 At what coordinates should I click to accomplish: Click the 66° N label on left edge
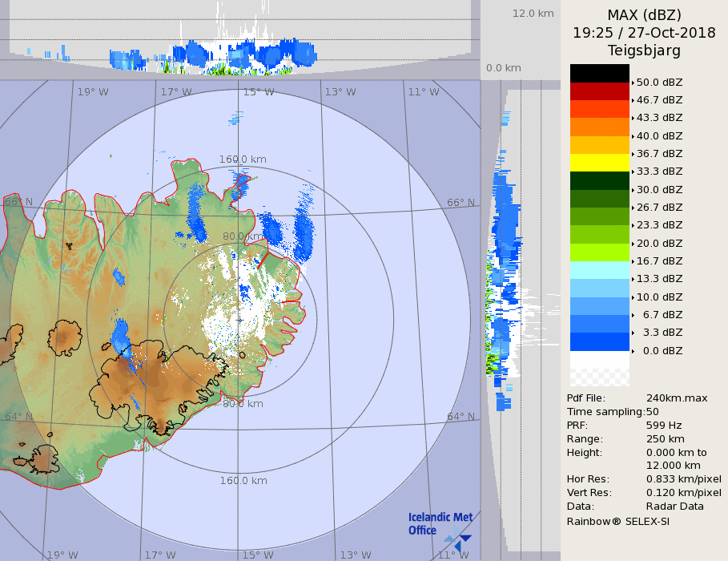[x=18, y=202]
